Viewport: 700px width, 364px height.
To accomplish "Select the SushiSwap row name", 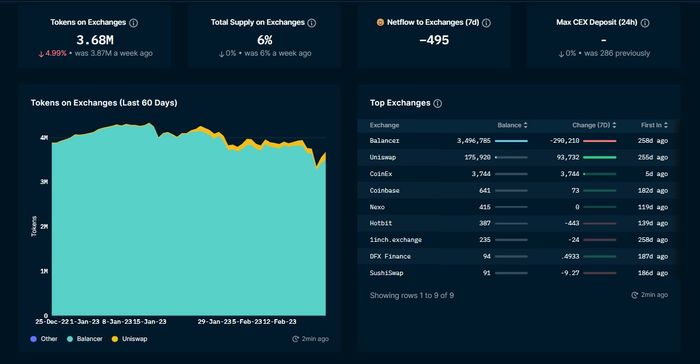I will (387, 273).
